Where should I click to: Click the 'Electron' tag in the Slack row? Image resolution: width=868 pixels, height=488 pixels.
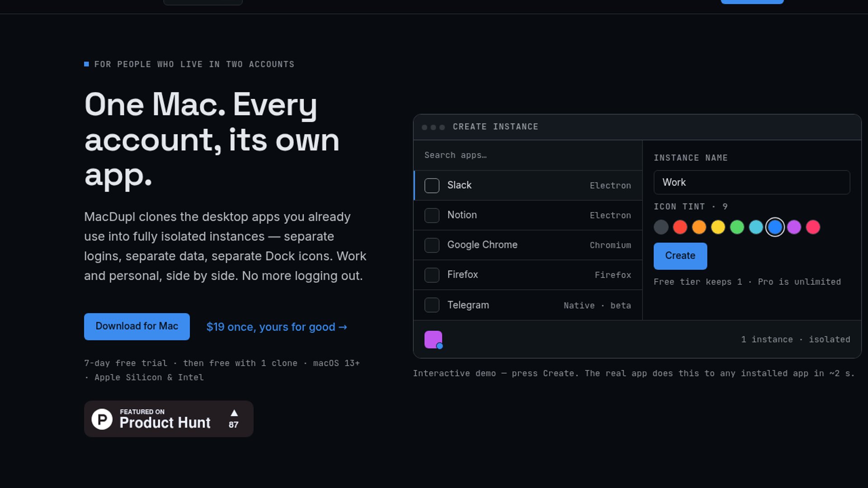tap(610, 186)
